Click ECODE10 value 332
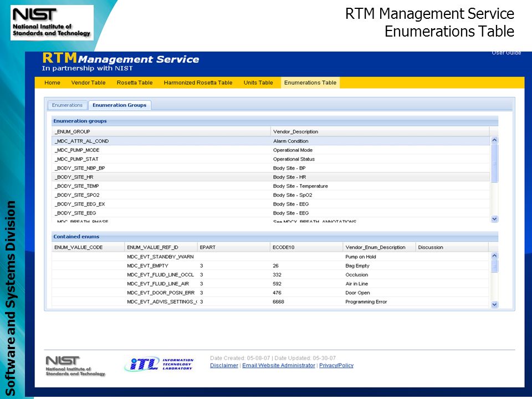Image resolution: width=532 pixels, height=399 pixels. coord(277,275)
